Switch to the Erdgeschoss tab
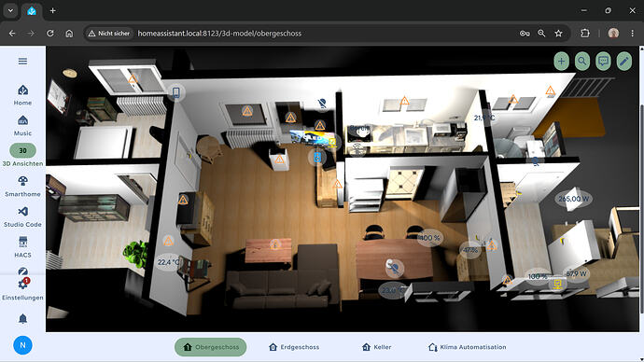This screenshot has height=362, width=644. pyautogui.click(x=294, y=347)
